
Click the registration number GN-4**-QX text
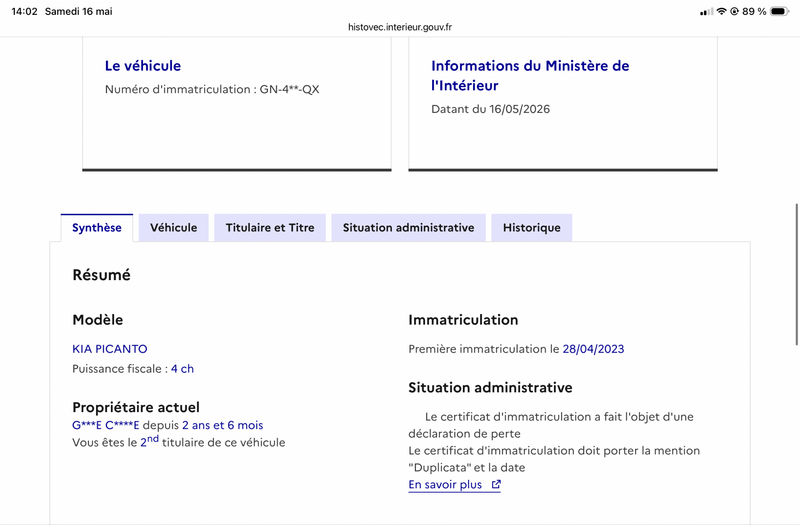pos(289,89)
